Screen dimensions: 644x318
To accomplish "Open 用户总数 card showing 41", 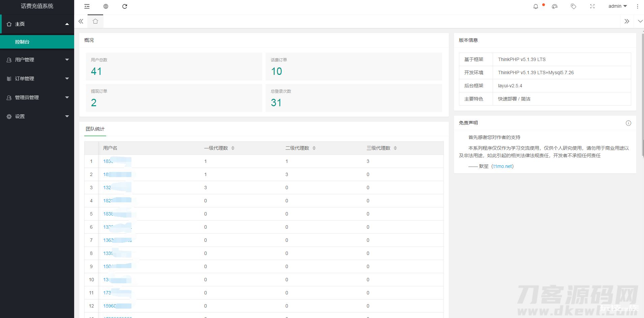I will click(x=174, y=66).
